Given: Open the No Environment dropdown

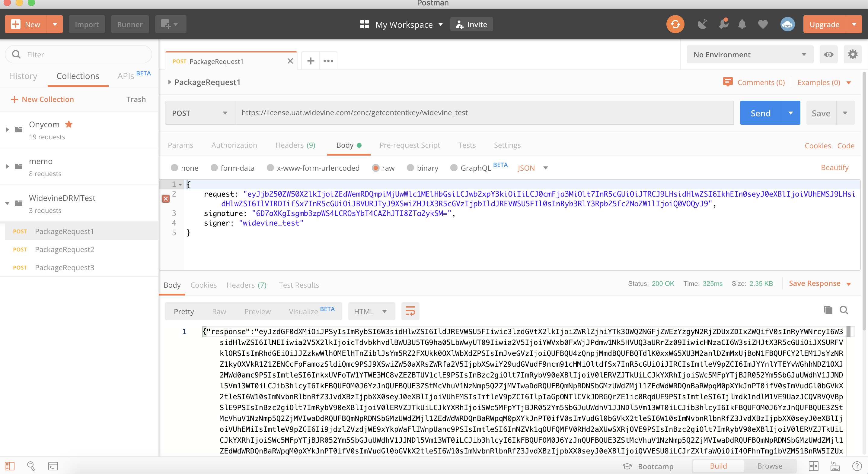Looking at the screenshot, I should (x=750, y=55).
